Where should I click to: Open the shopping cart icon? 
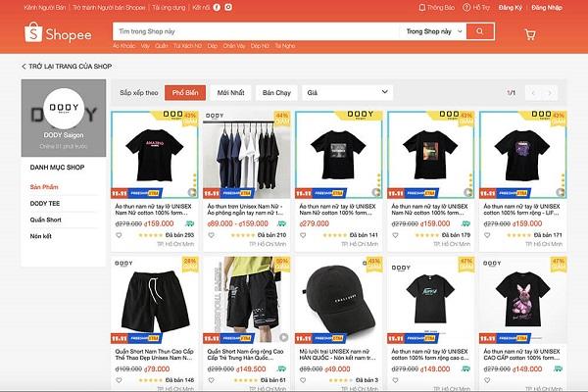(x=530, y=34)
